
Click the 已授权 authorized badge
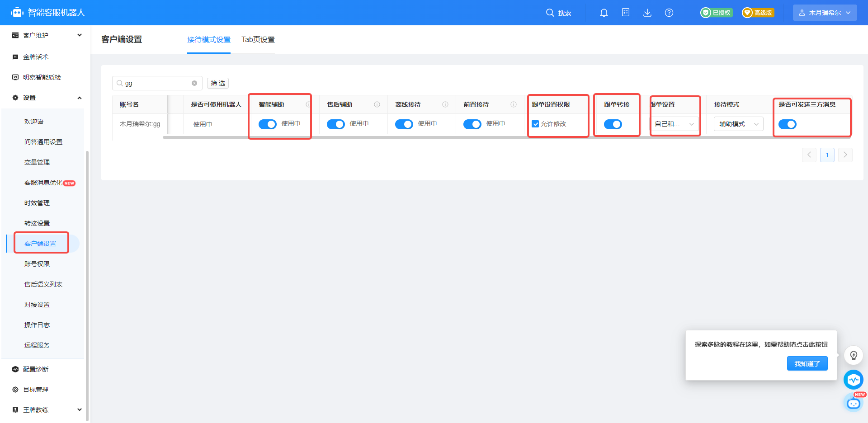click(x=716, y=13)
